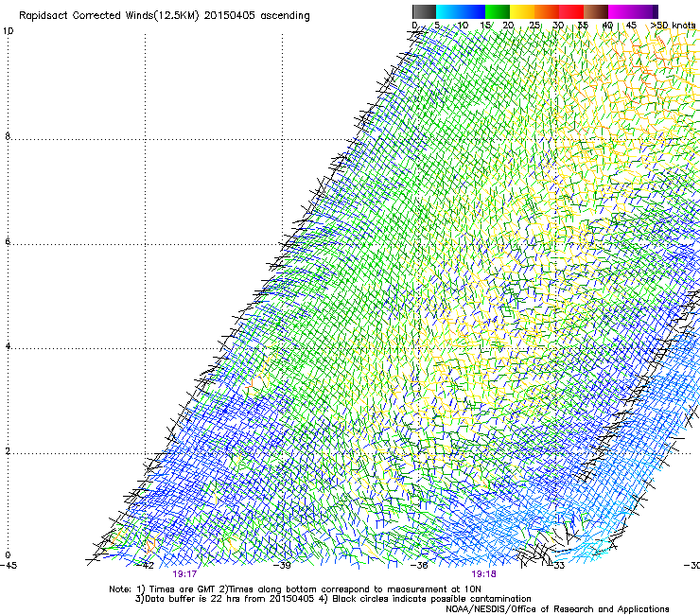
Task: Click the '>50 knots' legend label
Action: 673,26
